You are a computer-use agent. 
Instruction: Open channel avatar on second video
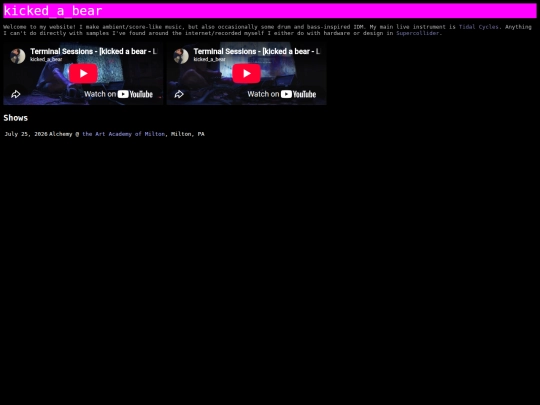(x=181, y=56)
